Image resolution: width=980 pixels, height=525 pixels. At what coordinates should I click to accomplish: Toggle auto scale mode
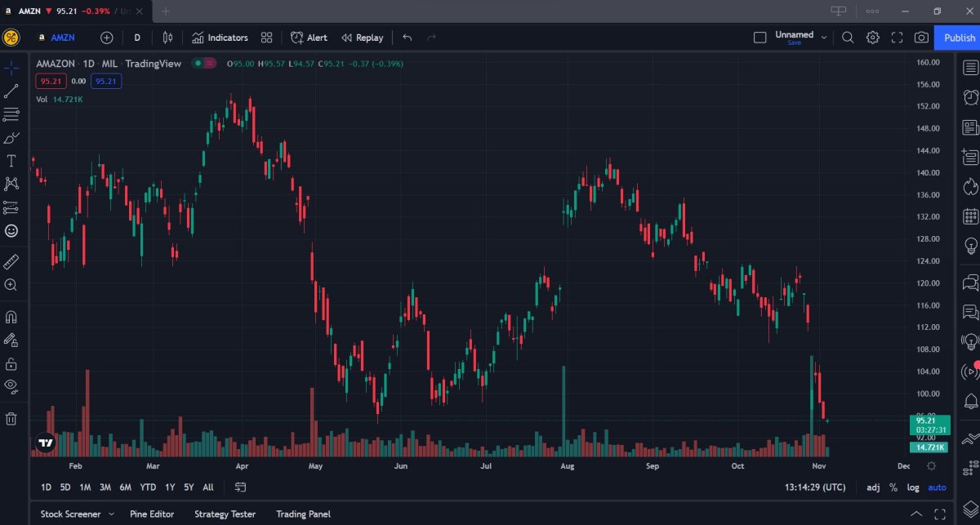(x=937, y=487)
